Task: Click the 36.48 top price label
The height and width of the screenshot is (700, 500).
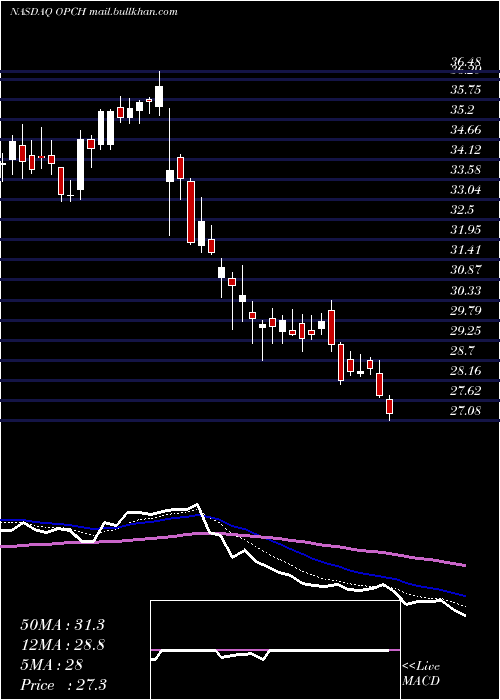Action: click(465, 61)
